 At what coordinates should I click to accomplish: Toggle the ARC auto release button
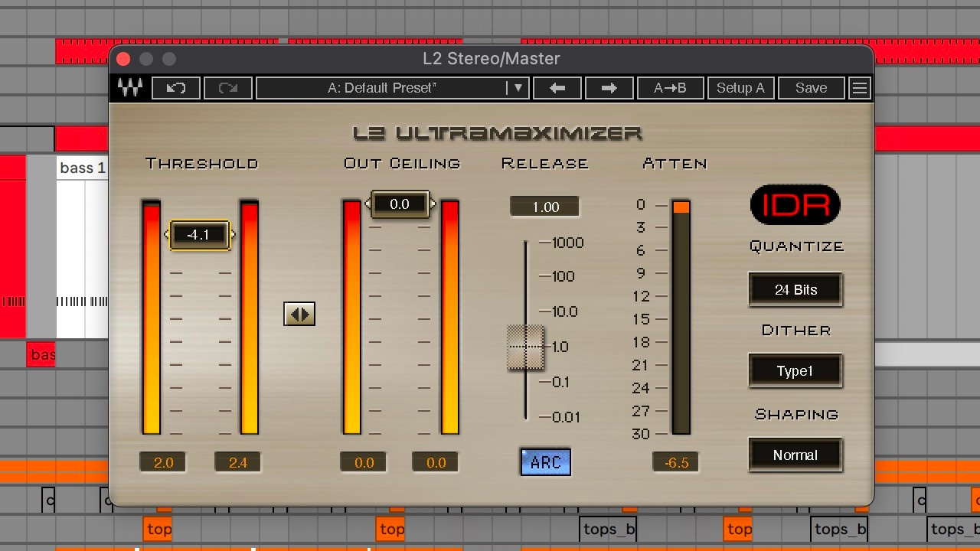[546, 462]
